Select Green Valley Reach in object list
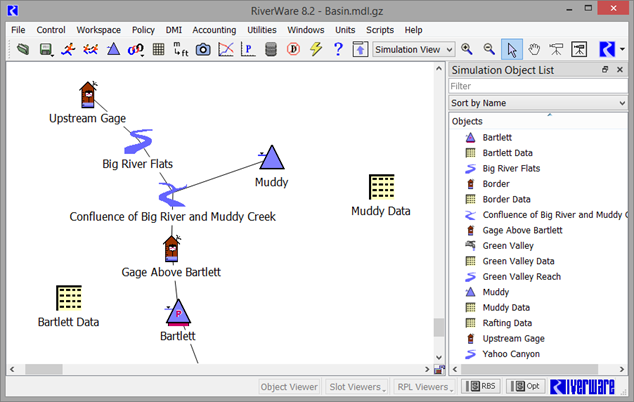This screenshot has width=634, height=402. [x=522, y=277]
